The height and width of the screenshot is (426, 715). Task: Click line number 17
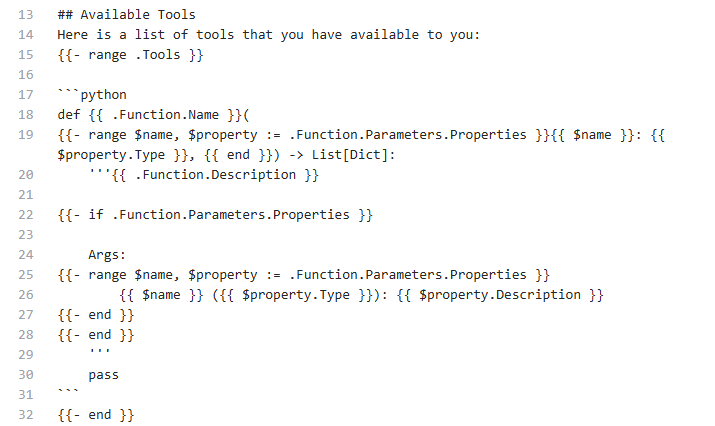coord(25,95)
